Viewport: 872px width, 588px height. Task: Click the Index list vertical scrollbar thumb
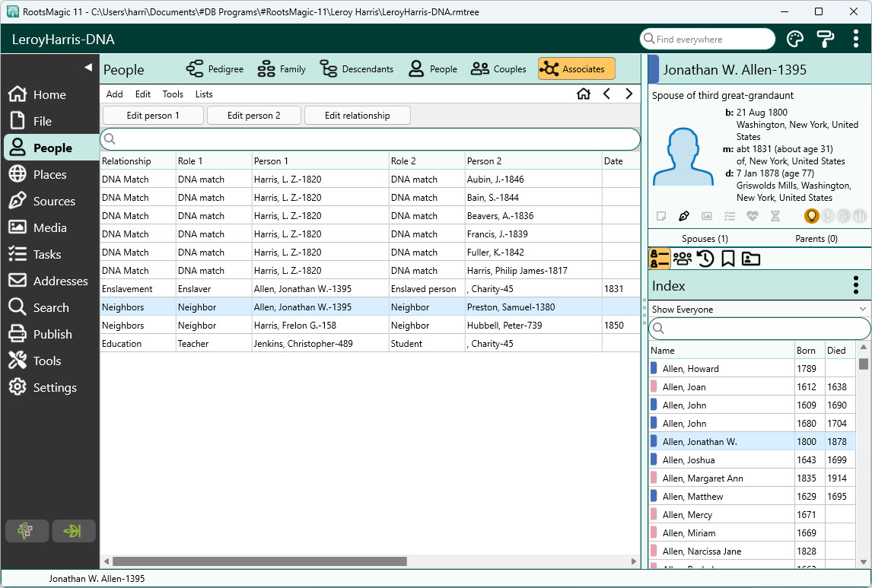(x=863, y=364)
